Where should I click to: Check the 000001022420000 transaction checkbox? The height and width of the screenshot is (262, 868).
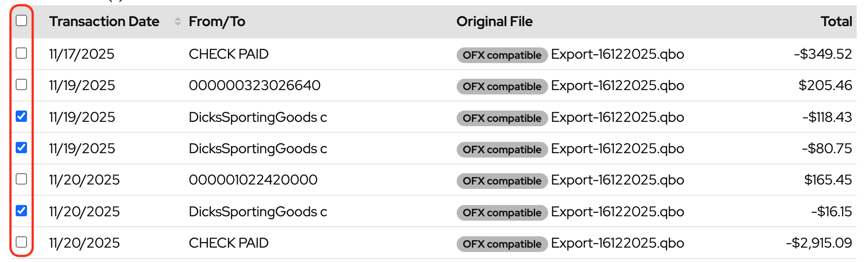tap(21, 179)
